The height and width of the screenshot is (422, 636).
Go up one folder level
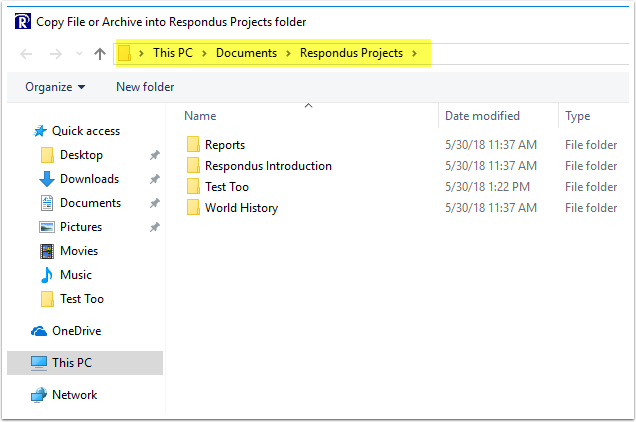(100, 54)
